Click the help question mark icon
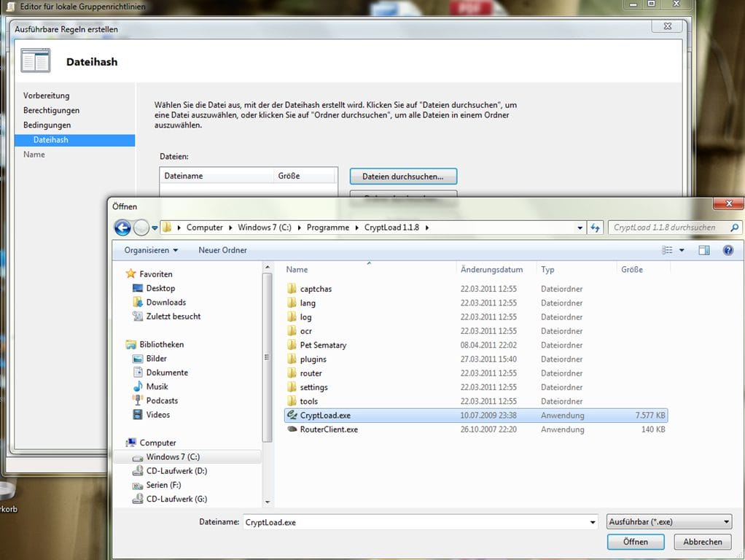The height and width of the screenshot is (560, 745). point(728,250)
